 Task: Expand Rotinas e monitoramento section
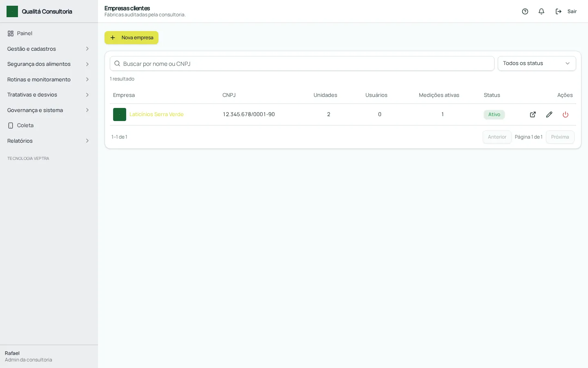(49, 79)
